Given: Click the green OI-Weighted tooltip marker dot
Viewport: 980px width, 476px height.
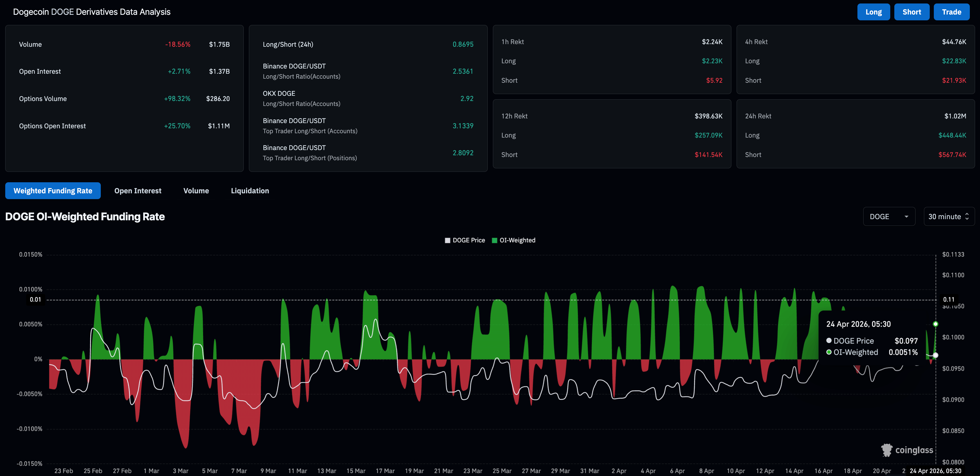Looking at the screenshot, I should click(x=829, y=352).
